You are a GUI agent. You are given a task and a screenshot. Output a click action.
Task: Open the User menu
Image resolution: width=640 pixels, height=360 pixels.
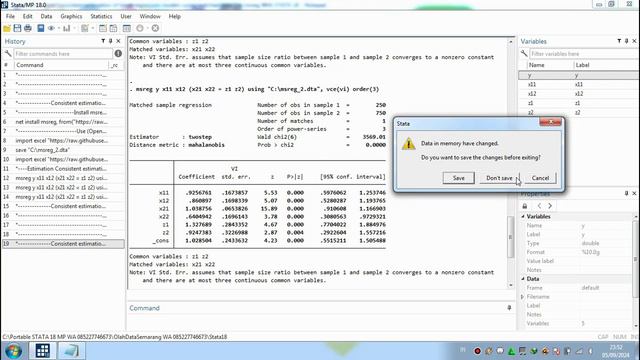pos(126,16)
